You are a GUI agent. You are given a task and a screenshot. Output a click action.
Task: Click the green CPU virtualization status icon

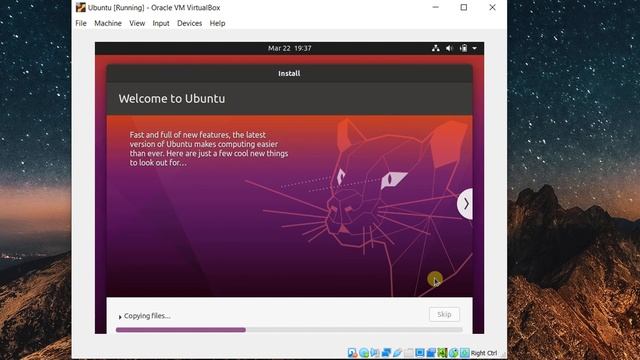tap(442, 353)
